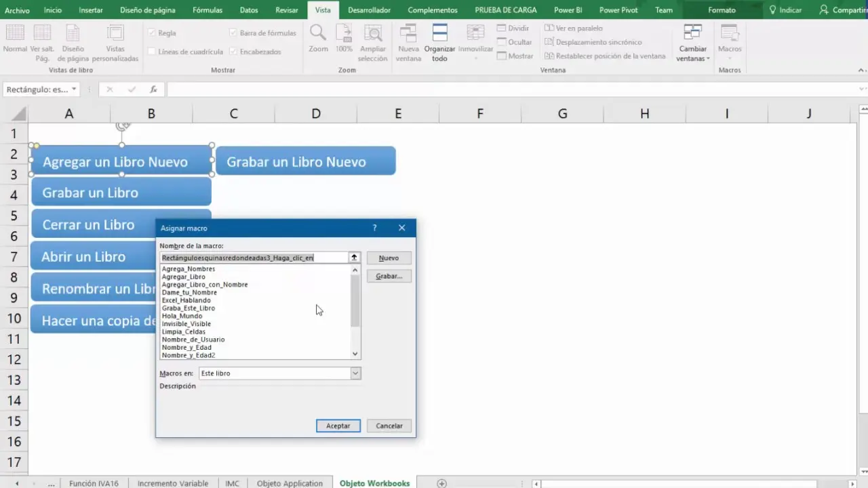This screenshot has height=488, width=868.
Task: Switch to the Desarrollador ribbon tab
Action: click(369, 10)
